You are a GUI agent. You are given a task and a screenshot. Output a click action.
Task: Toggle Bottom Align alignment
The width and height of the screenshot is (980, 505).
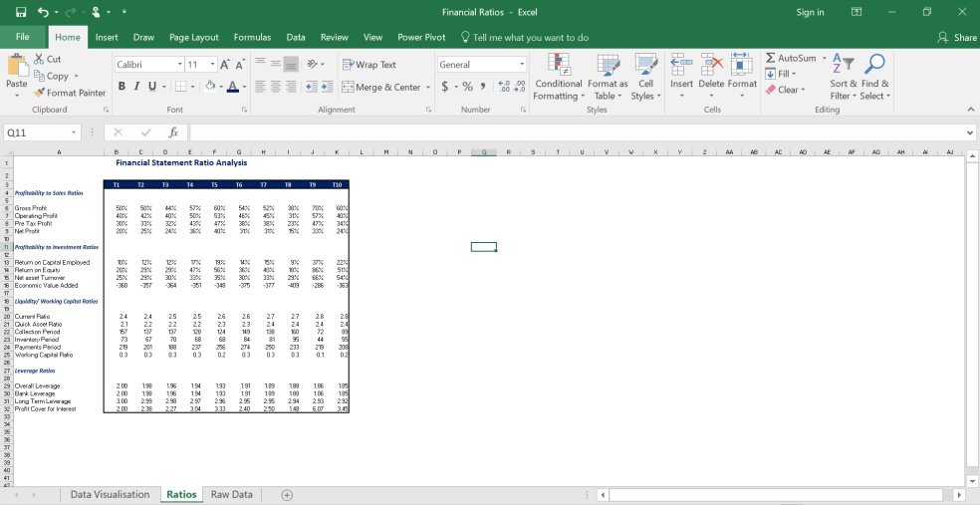[x=291, y=64]
